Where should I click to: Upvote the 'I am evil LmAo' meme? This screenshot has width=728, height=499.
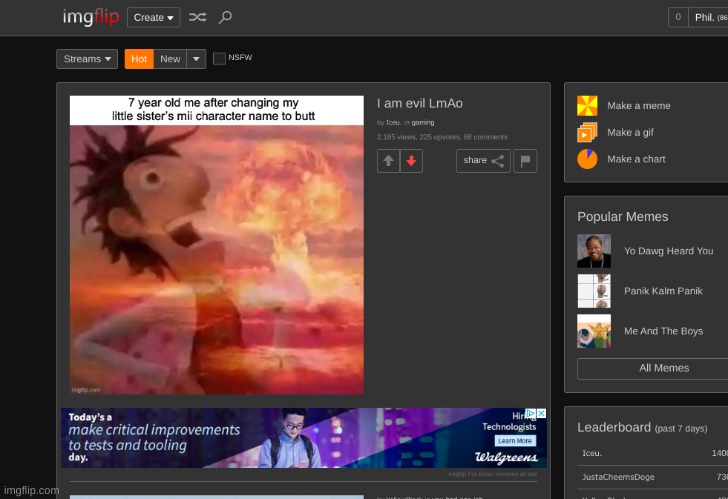pos(389,161)
